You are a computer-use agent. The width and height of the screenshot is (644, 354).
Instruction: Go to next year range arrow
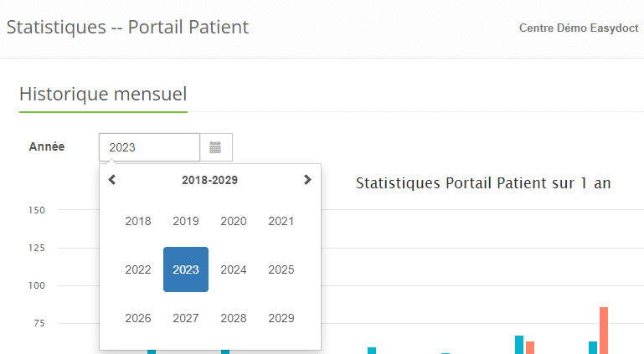[307, 179]
